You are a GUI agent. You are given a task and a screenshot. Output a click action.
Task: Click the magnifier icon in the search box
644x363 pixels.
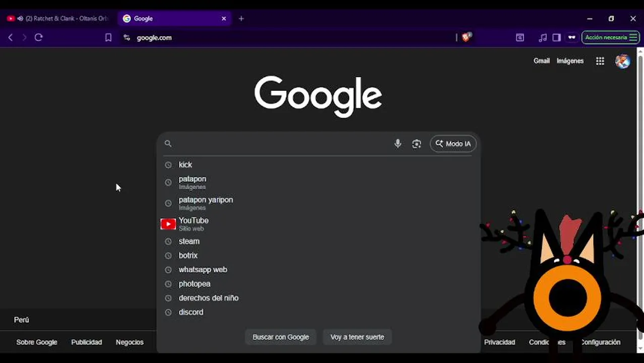pos(168,144)
